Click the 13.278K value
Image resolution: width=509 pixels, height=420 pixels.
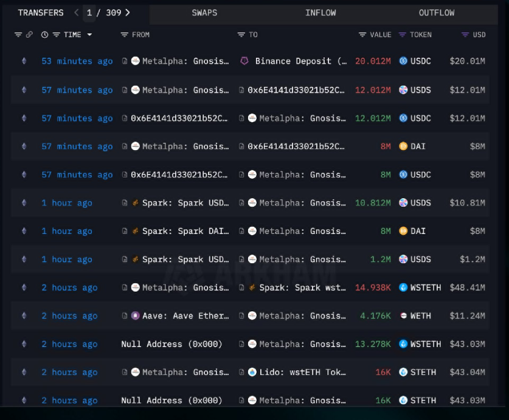373,344
